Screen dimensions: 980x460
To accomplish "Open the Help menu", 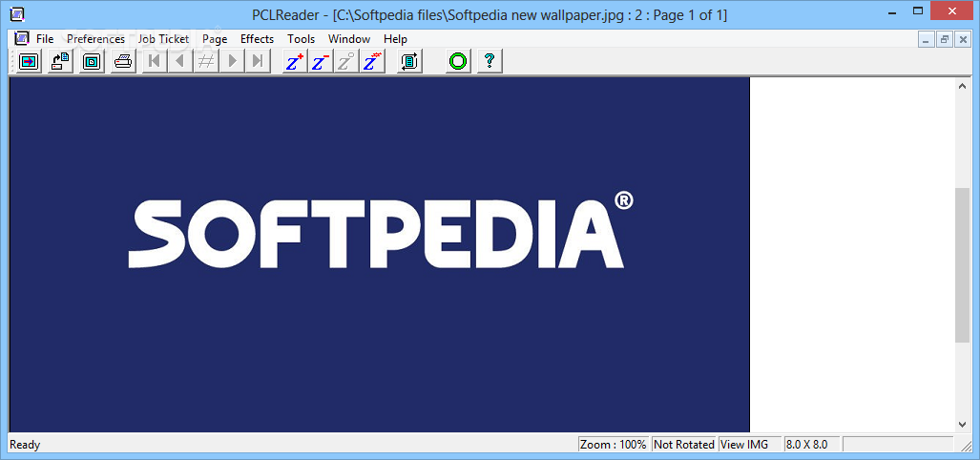I will 395,39.
